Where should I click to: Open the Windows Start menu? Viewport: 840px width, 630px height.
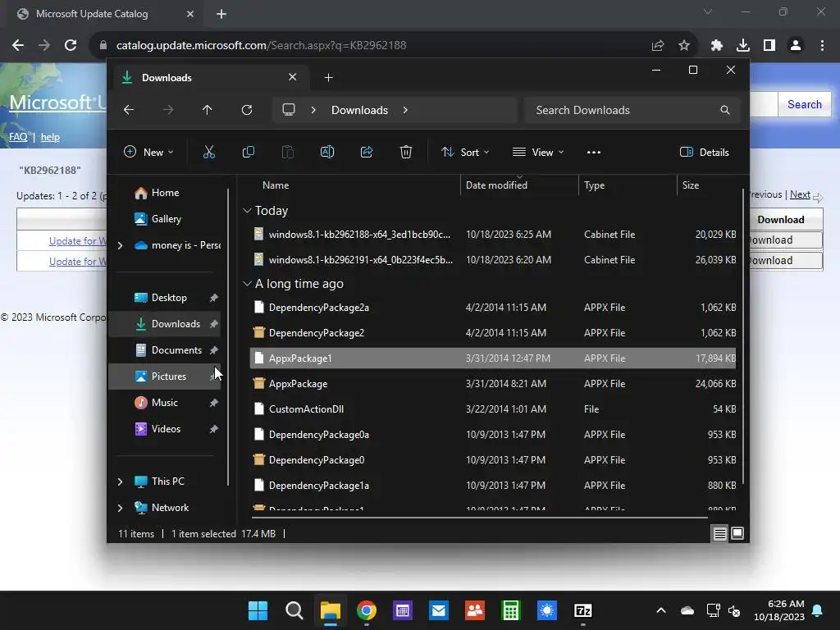pos(258,610)
